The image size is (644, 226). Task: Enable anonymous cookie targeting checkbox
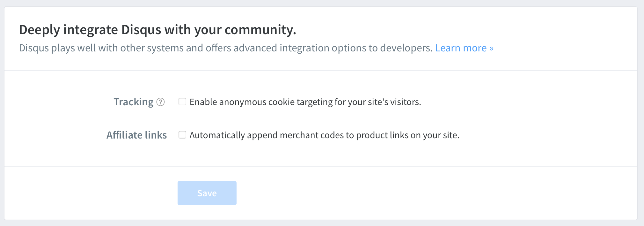(182, 102)
